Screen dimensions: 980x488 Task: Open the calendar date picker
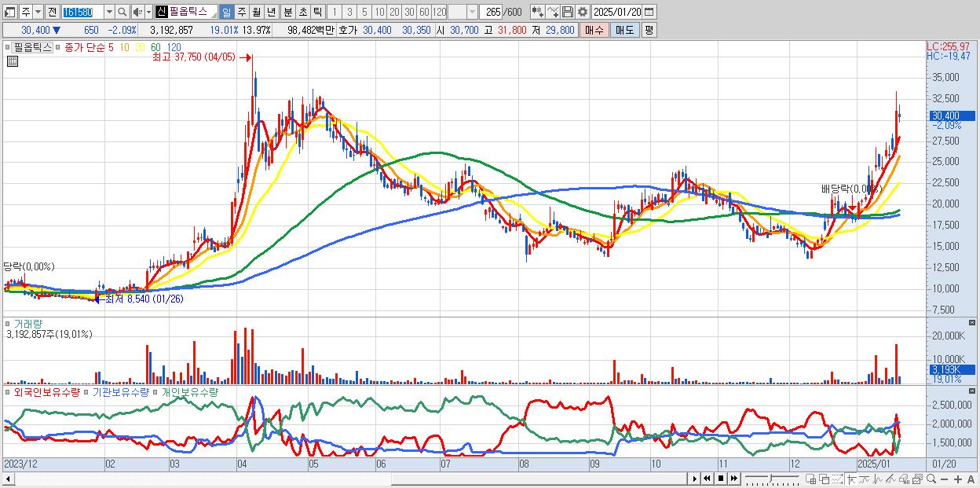[649, 12]
